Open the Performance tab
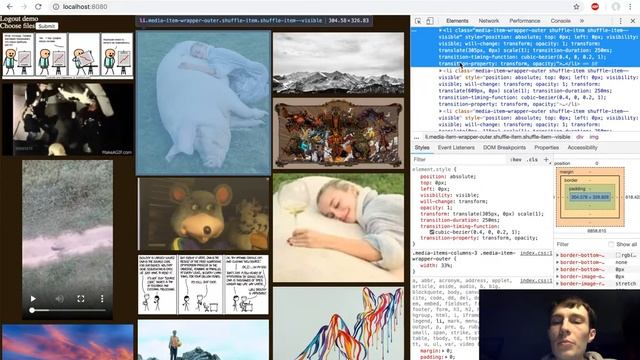This screenshot has height=360, width=640. click(x=524, y=21)
